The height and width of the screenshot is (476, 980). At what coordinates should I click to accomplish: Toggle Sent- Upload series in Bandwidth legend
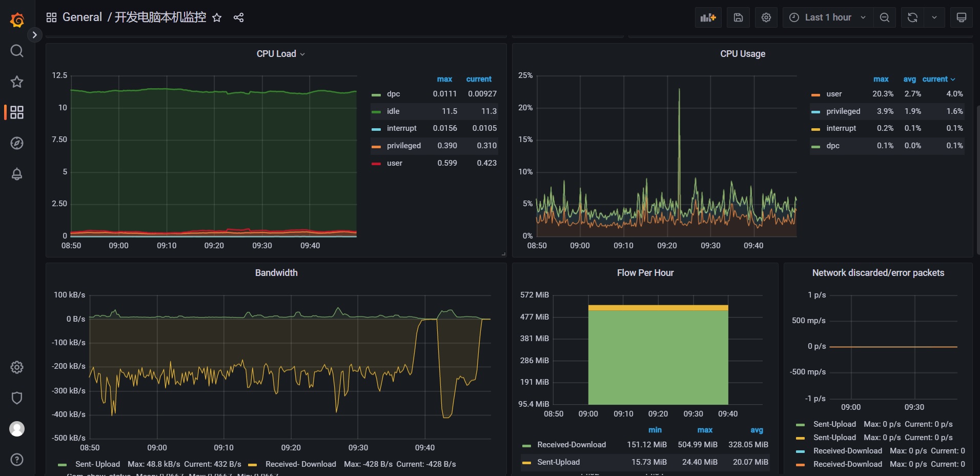click(x=97, y=464)
